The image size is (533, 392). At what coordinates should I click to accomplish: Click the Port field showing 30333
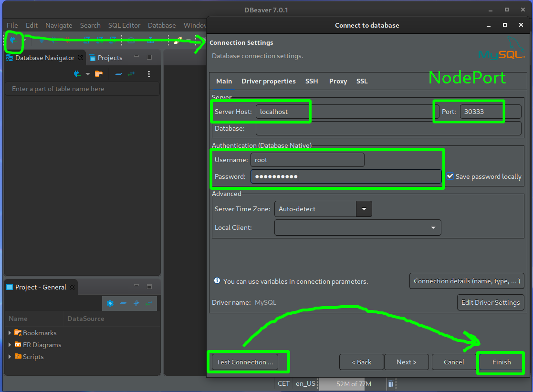click(x=490, y=112)
